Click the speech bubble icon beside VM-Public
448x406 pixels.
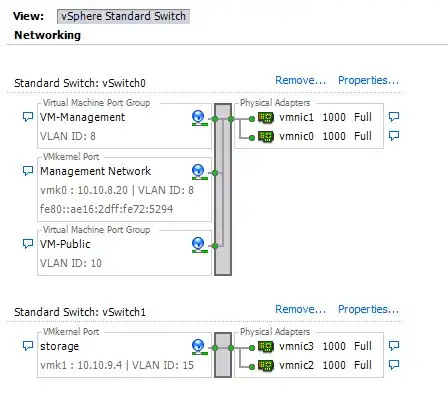point(28,244)
